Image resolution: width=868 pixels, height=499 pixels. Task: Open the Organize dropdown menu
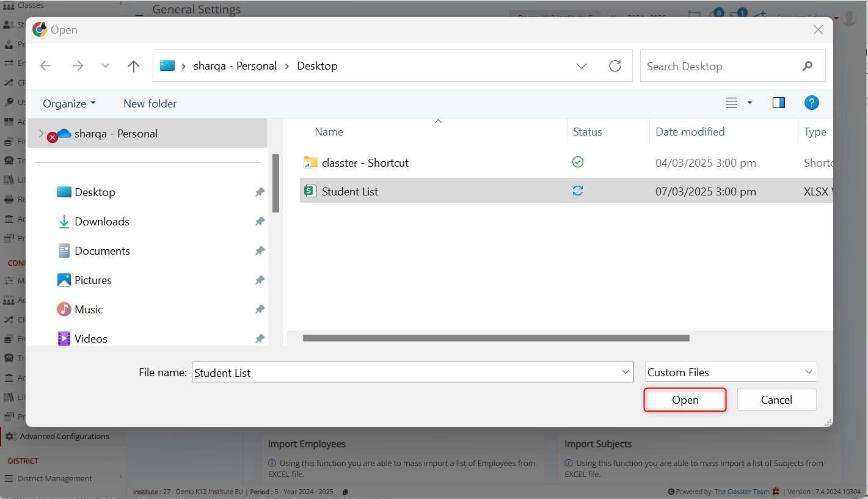point(69,103)
